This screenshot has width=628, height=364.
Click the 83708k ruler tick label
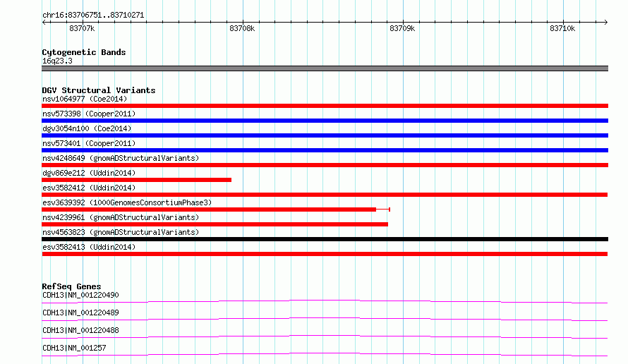point(242,28)
